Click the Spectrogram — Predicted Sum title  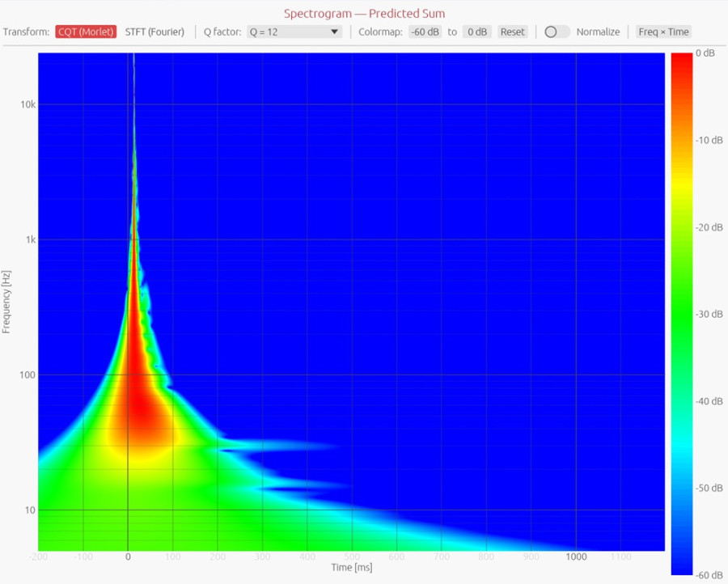coord(365,14)
